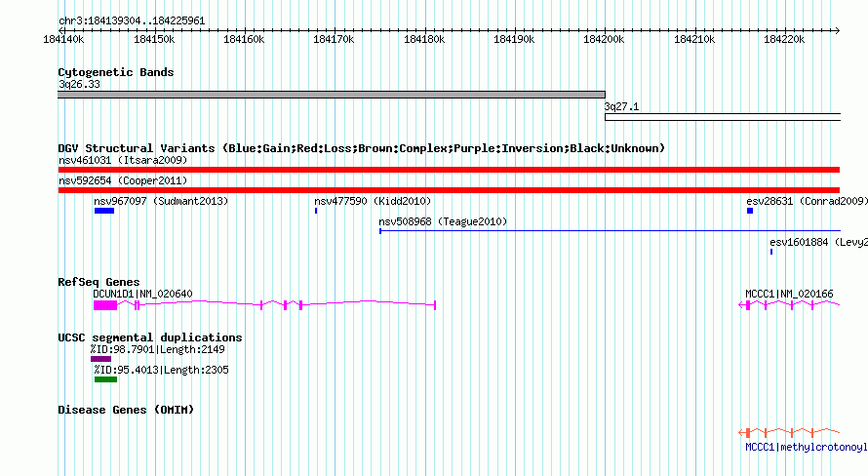Click the nsv592654 (Cooper2011) red loss bar

click(449, 190)
